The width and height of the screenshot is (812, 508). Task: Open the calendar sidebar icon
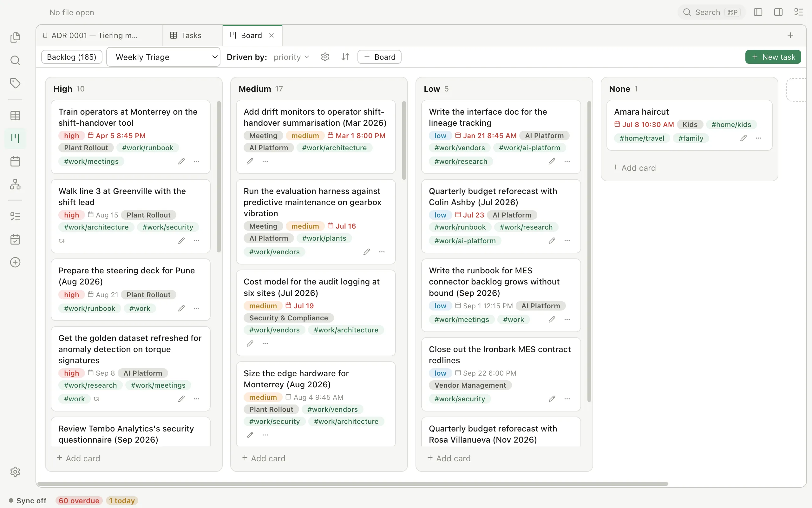[15, 161]
